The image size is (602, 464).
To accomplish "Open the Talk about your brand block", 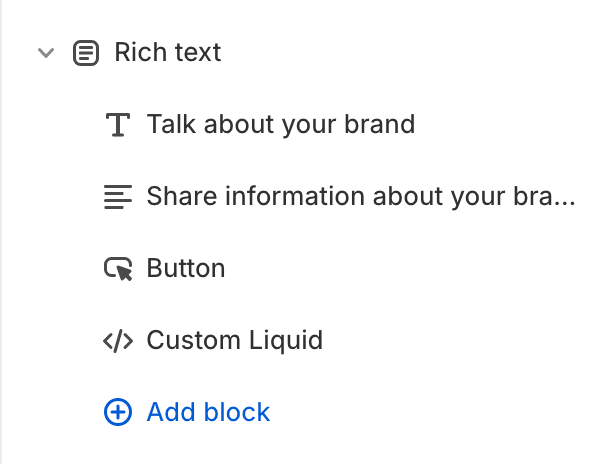I will [281, 124].
